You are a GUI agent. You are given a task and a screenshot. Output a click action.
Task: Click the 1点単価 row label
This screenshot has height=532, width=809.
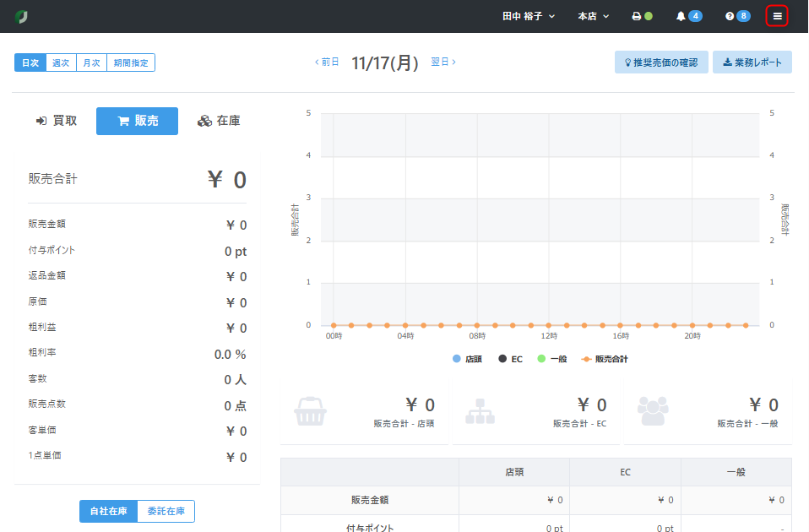[45, 456]
